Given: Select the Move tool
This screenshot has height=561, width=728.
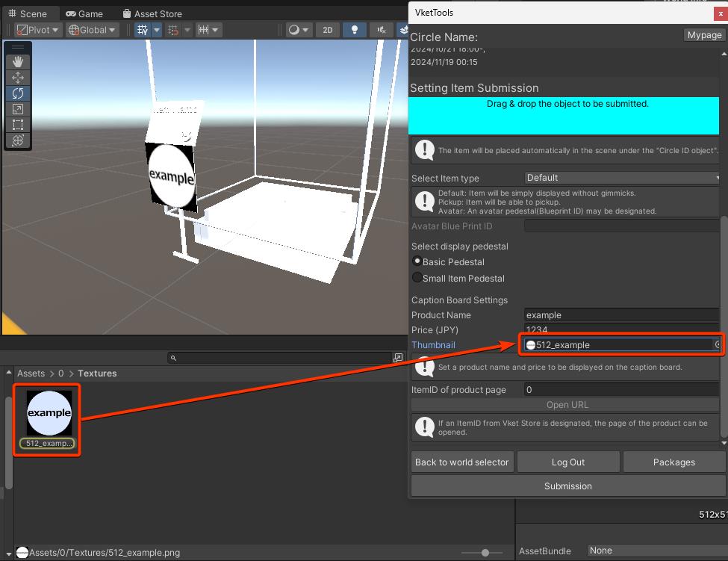Looking at the screenshot, I should pyautogui.click(x=18, y=78).
